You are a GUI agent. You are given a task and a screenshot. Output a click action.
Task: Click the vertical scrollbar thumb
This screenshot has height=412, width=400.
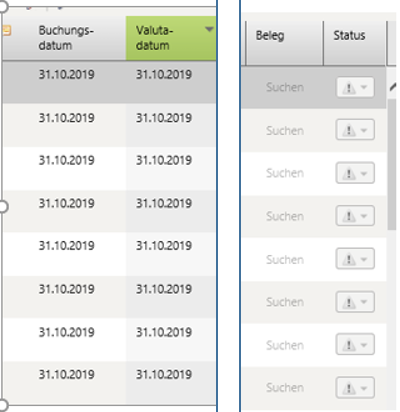pos(392,165)
